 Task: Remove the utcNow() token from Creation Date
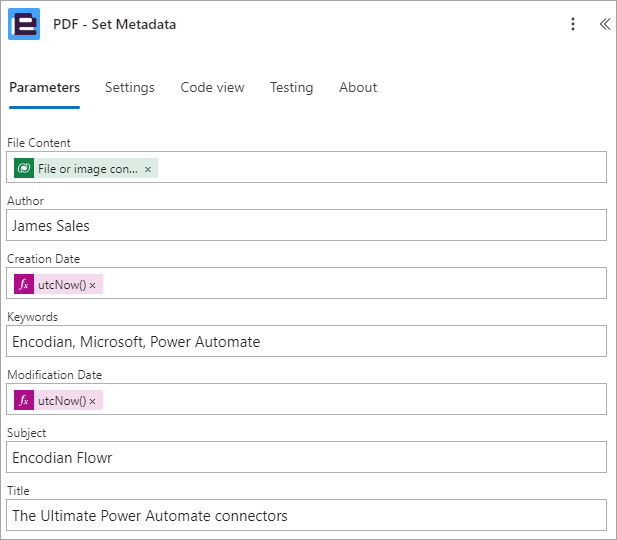[92, 285]
